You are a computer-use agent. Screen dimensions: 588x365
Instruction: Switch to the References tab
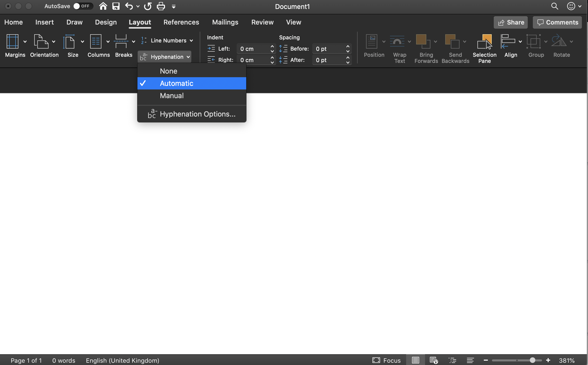(181, 22)
